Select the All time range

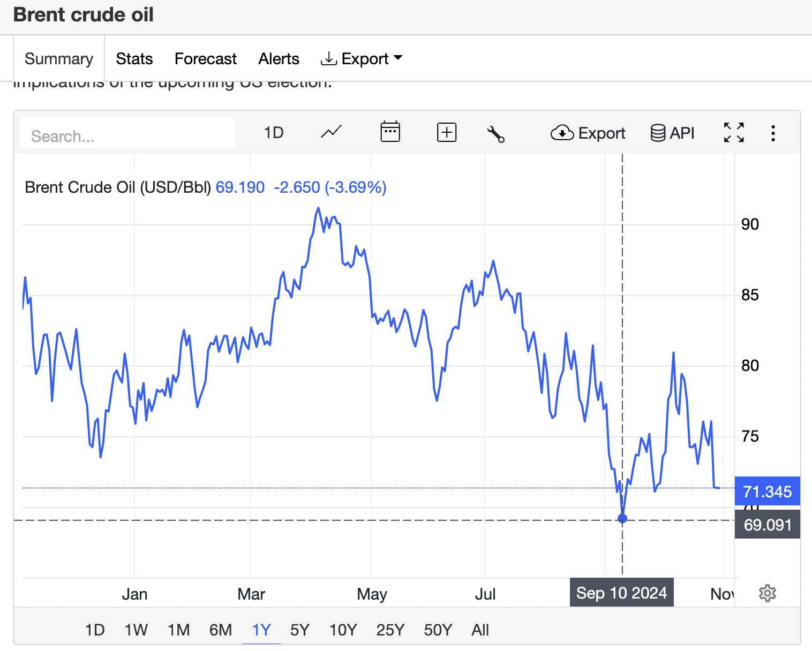point(480,630)
